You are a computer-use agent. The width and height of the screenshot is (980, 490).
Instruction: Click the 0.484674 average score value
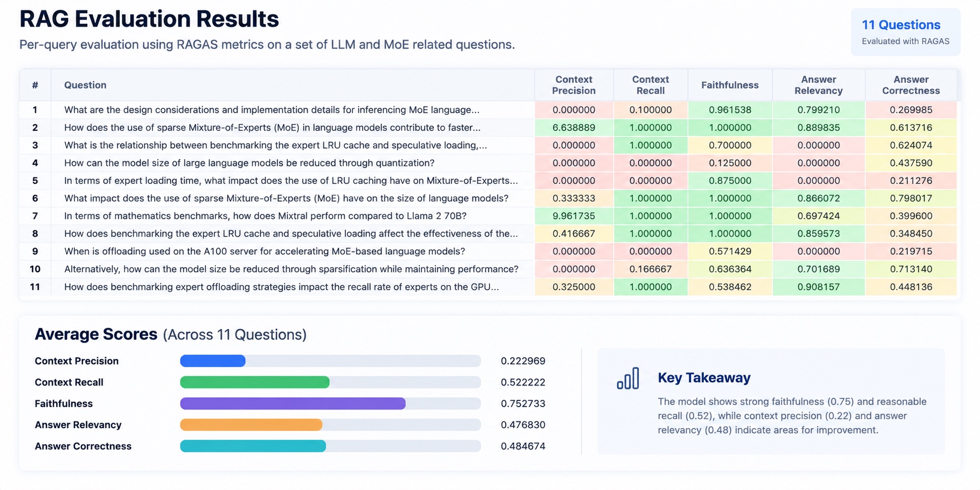523,446
